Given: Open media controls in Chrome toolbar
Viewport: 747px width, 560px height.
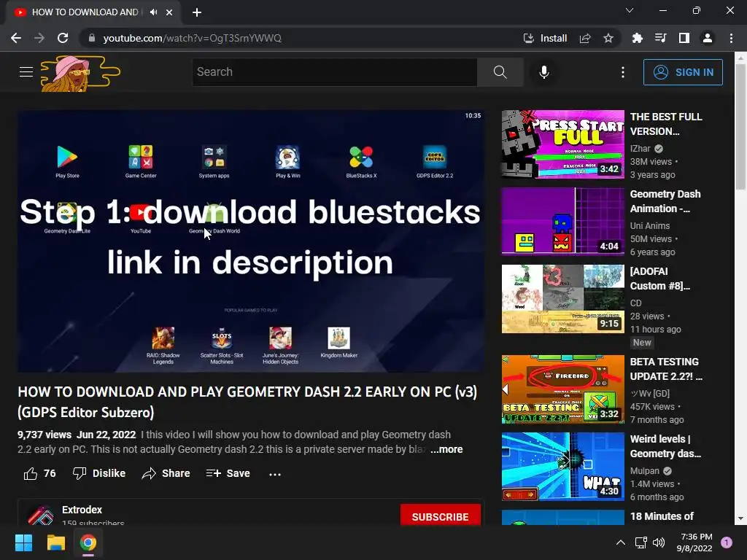Looking at the screenshot, I should [660, 38].
